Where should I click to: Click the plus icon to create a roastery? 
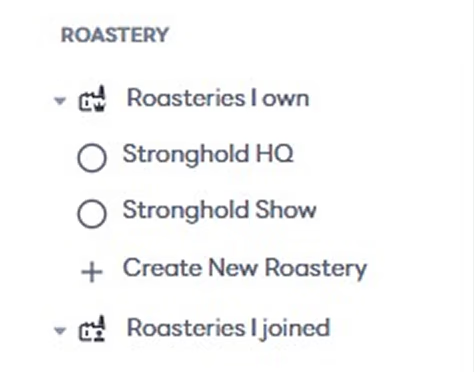pyautogui.click(x=92, y=272)
